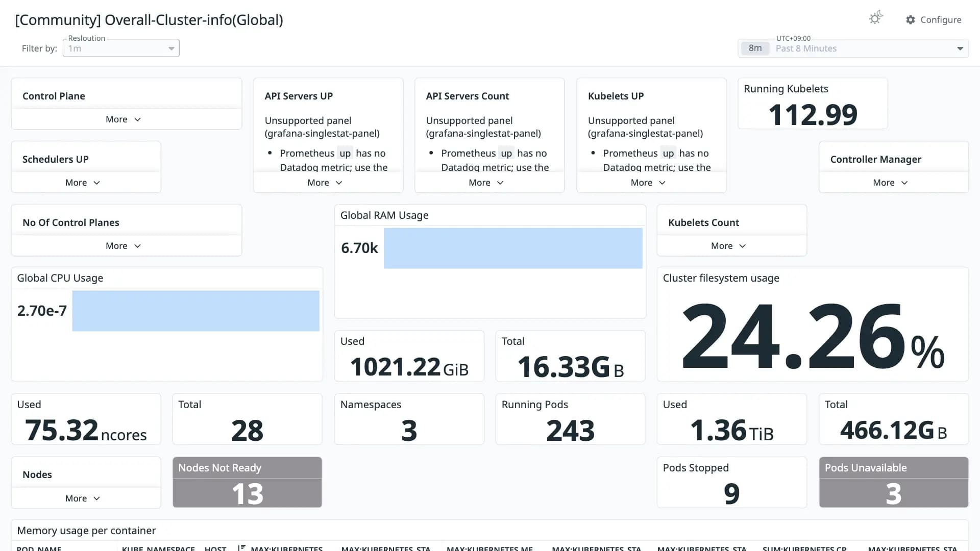Toggle the dark/light theme icon
Viewport: 980px width, 551px height.
click(x=876, y=18)
